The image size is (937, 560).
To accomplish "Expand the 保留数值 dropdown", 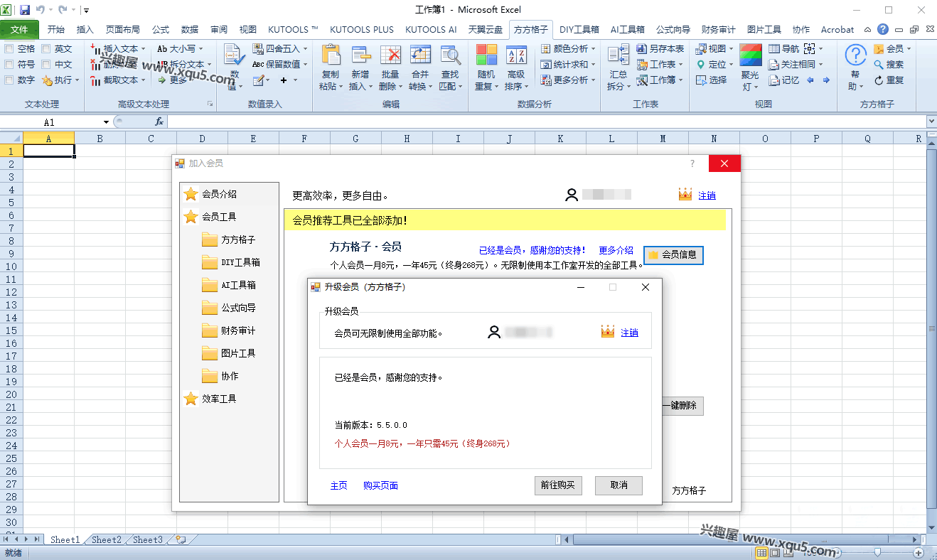I will coord(305,65).
